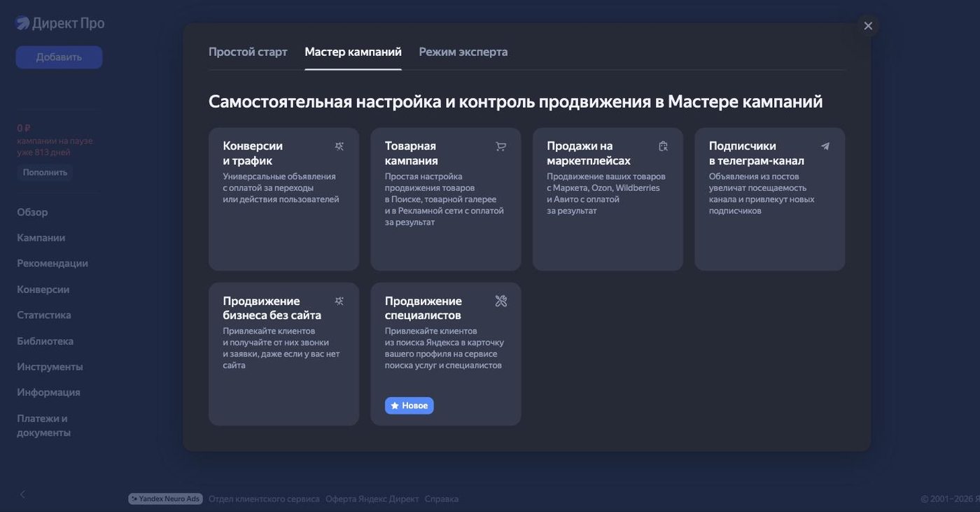This screenshot has width=980, height=512.
Task: Click the tools icon on Продвижение специалистов card
Action: tap(501, 301)
